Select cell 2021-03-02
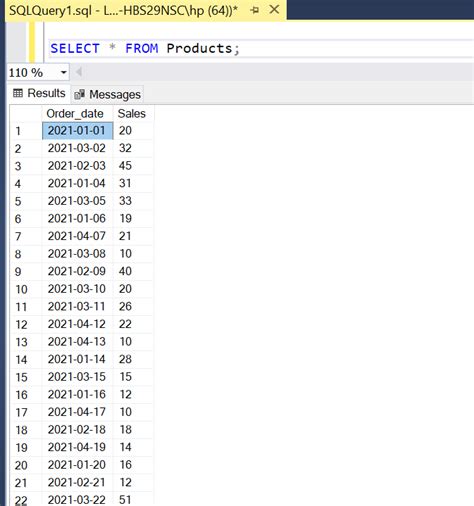 click(77, 148)
